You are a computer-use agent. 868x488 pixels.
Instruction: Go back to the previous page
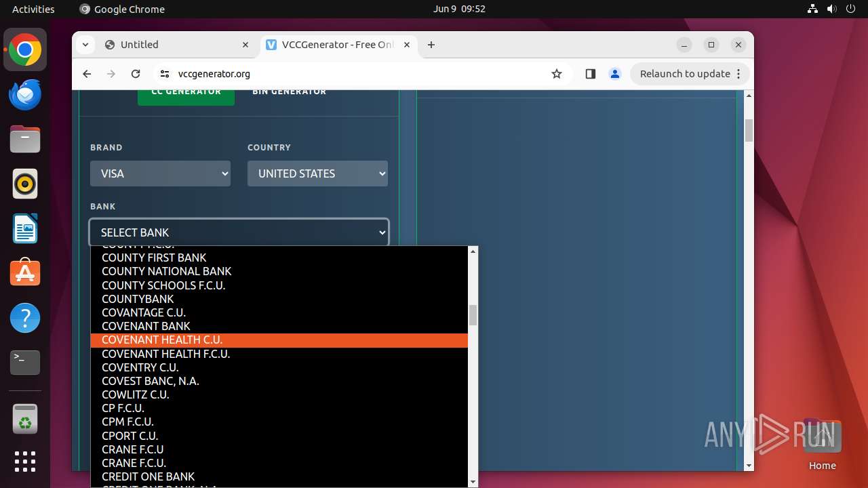click(87, 74)
